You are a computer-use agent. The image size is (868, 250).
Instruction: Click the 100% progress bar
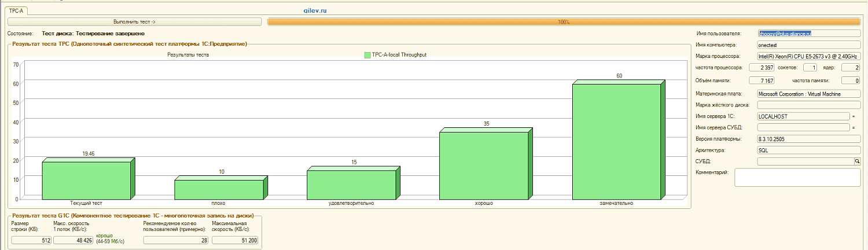point(564,22)
